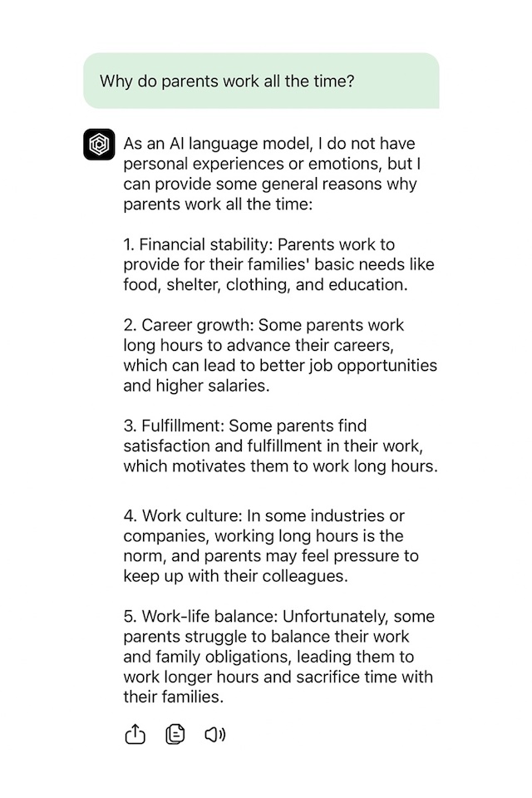Tap the "Financial stability" point heading
This screenshot has width=532, height=798.
click(198, 245)
